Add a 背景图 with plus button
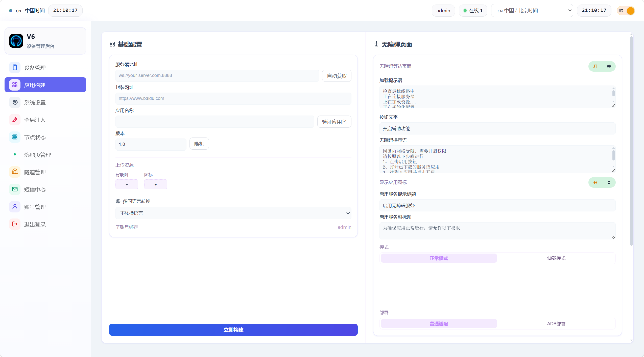Image resolution: width=644 pixels, height=357 pixels. [x=127, y=184]
